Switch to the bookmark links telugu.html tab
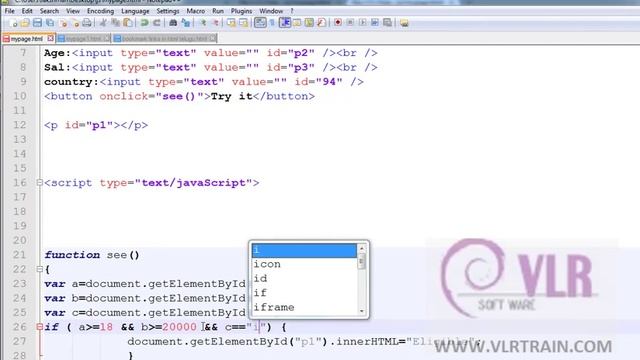640x360 pixels. coord(164,39)
